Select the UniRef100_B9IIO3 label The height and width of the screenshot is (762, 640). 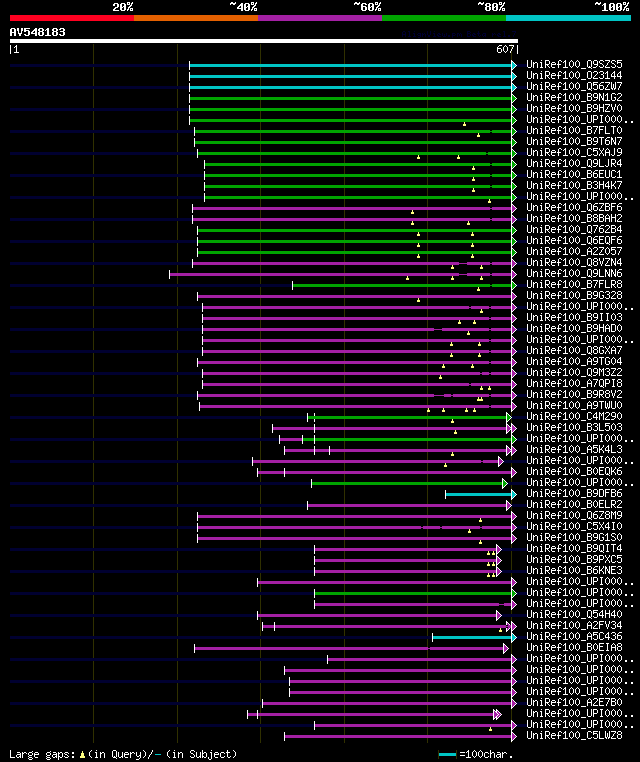(x=574, y=317)
